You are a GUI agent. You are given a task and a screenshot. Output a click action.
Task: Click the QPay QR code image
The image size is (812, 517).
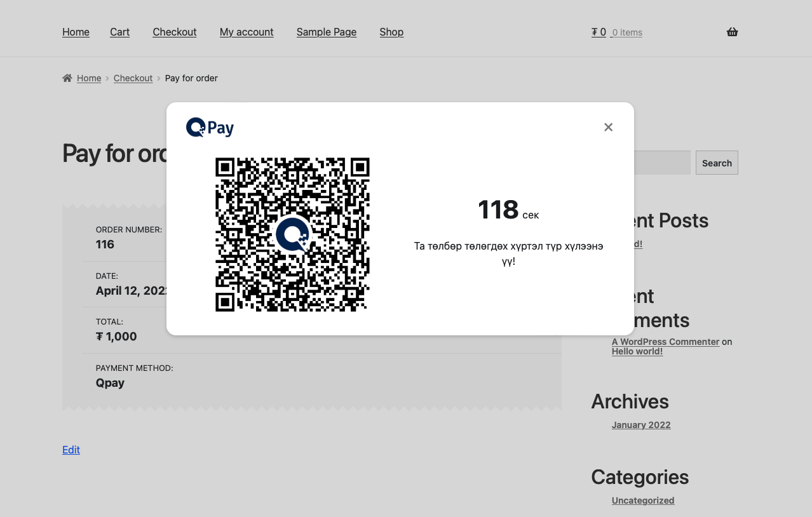point(292,234)
